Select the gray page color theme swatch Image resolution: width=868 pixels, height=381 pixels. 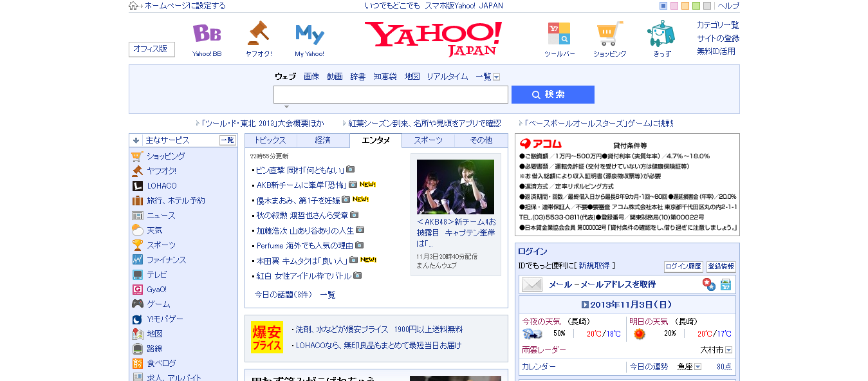(707, 6)
